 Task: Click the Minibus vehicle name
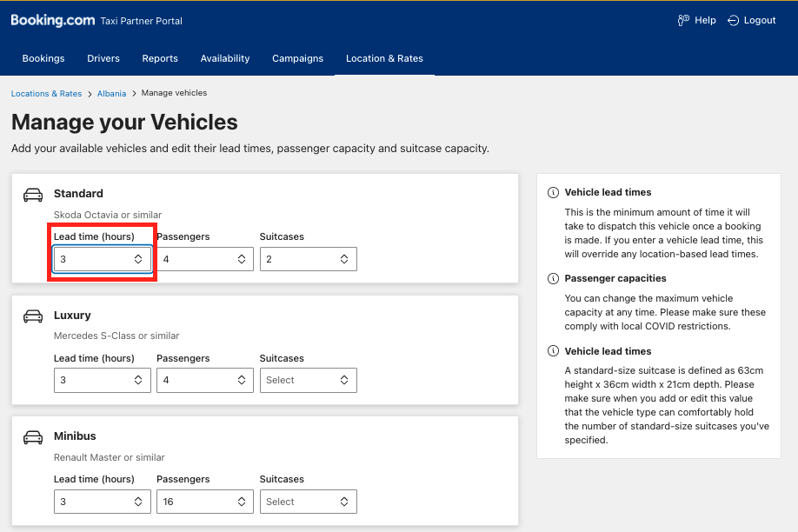click(x=75, y=436)
